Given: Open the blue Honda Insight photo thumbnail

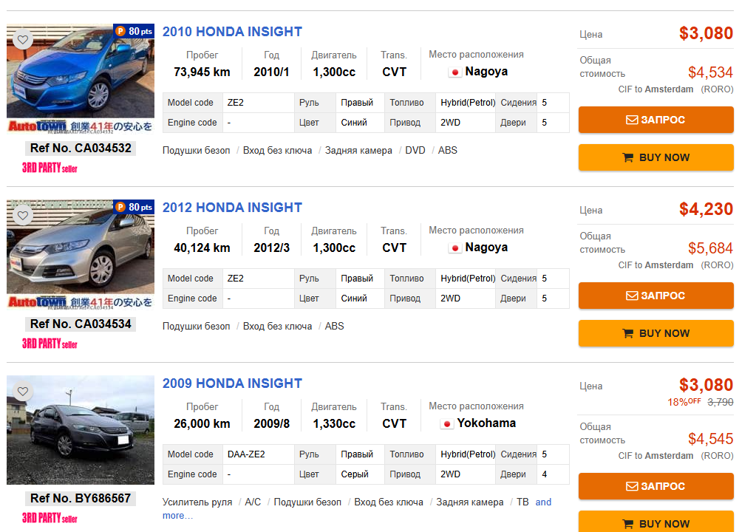Looking at the screenshot, I should pyautogui.click(x=81, y=72).
